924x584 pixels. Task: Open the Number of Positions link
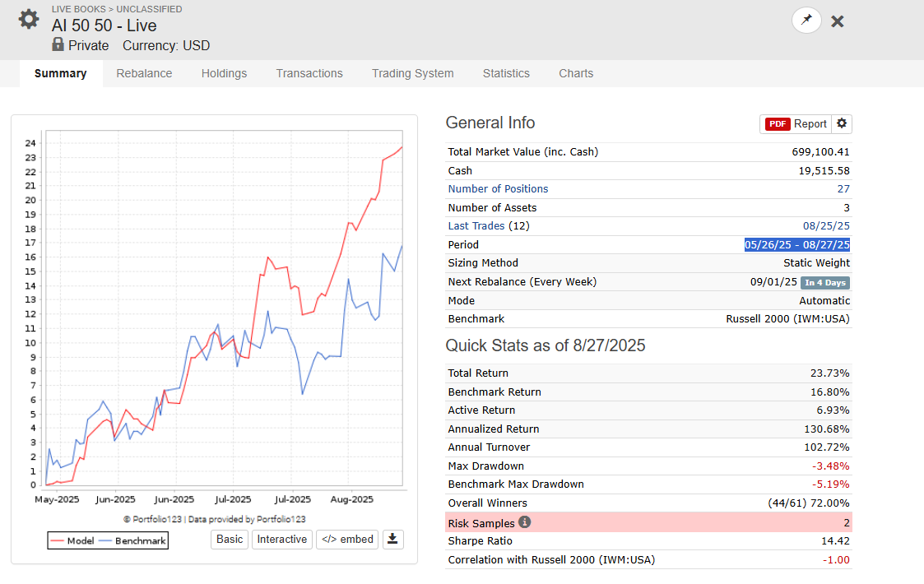[x=498, y=188]
